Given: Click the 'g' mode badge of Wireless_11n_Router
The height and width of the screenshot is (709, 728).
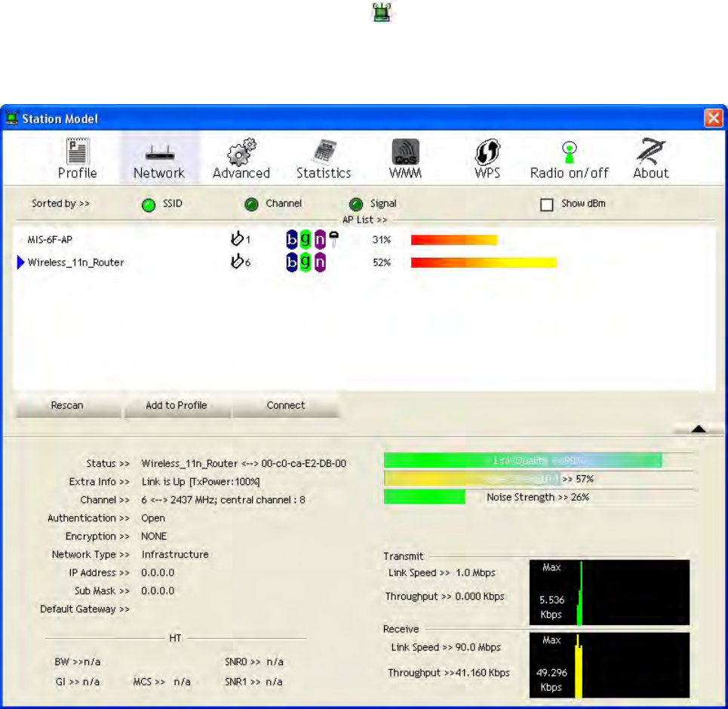Looking at the screenshot, I should [x=306, y=262].
